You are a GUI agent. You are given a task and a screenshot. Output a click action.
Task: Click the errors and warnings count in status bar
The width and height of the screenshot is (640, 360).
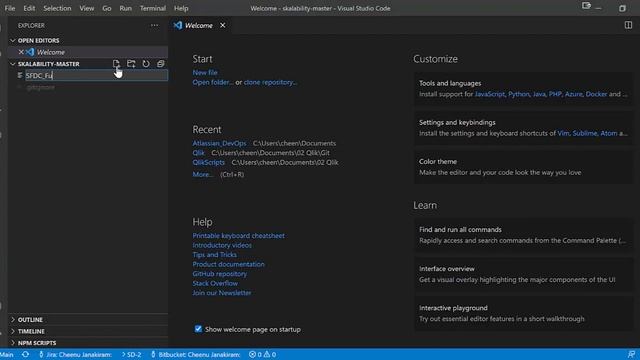click(x=262, y=354)
